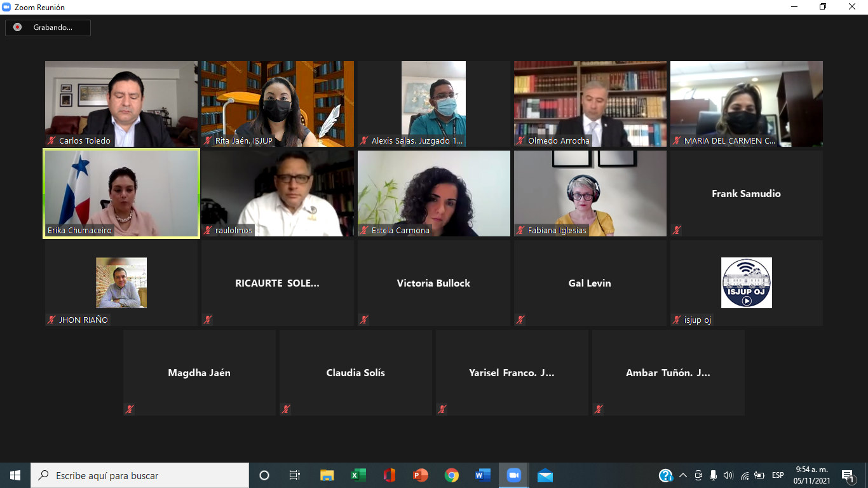
Task: Expand the hidden system tray icons
Action: click(x=683, y=475)
